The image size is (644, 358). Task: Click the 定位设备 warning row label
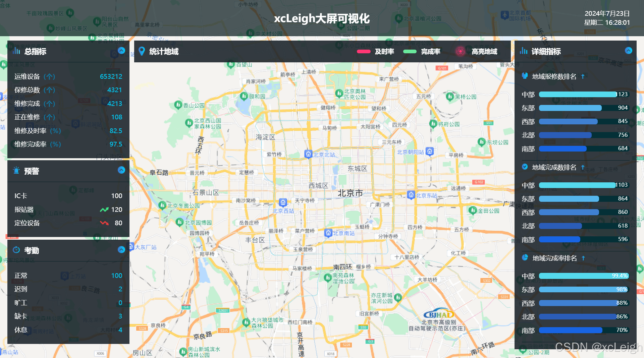coord(27,223)
